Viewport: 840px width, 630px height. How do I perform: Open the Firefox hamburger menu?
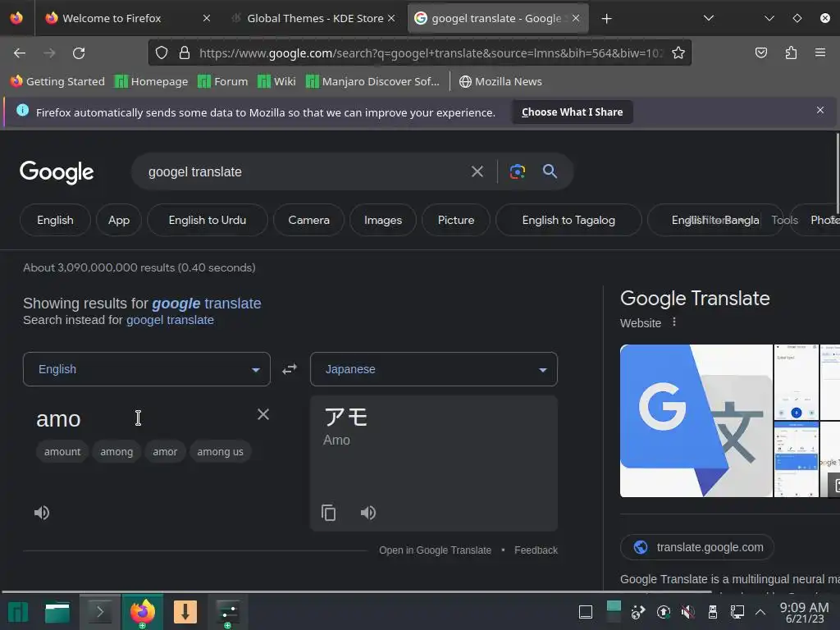coord(819,52)
